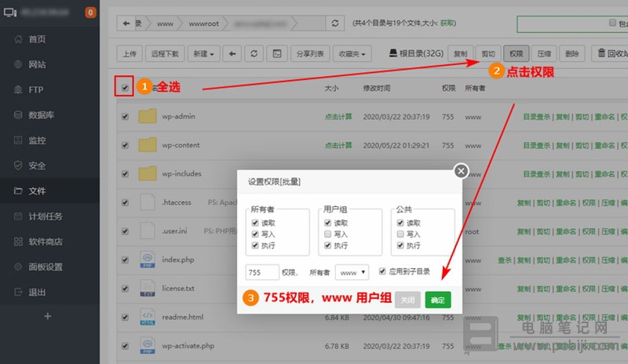Click the license.txt file icon
This screenshot has height=364, width=628.
pyautogui.click(x=148, y=289)
